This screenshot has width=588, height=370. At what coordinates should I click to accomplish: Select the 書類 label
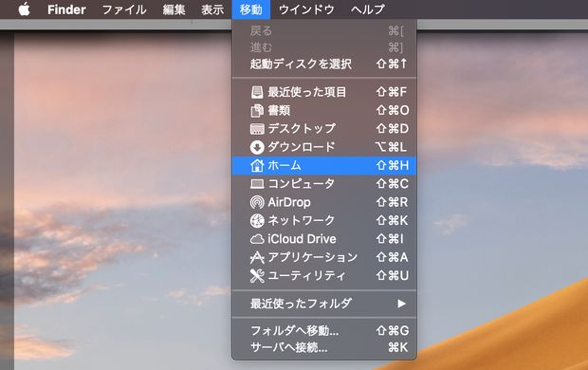(279, 111)
